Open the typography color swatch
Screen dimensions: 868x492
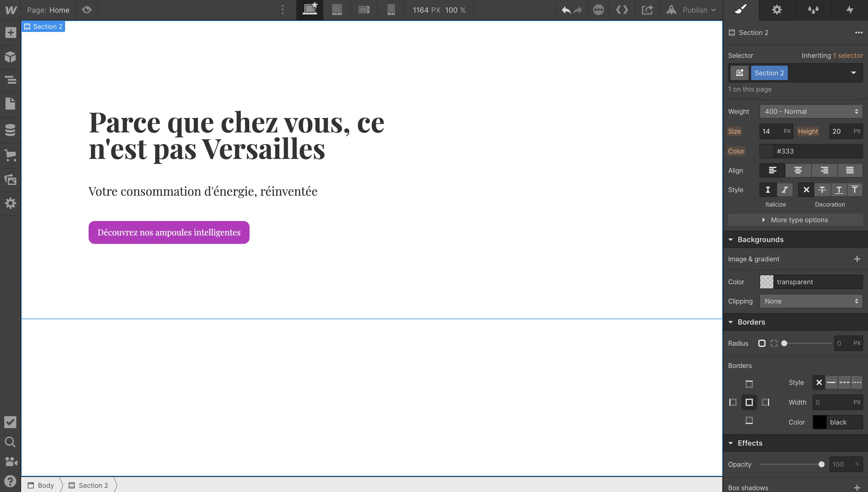point(766,151)
